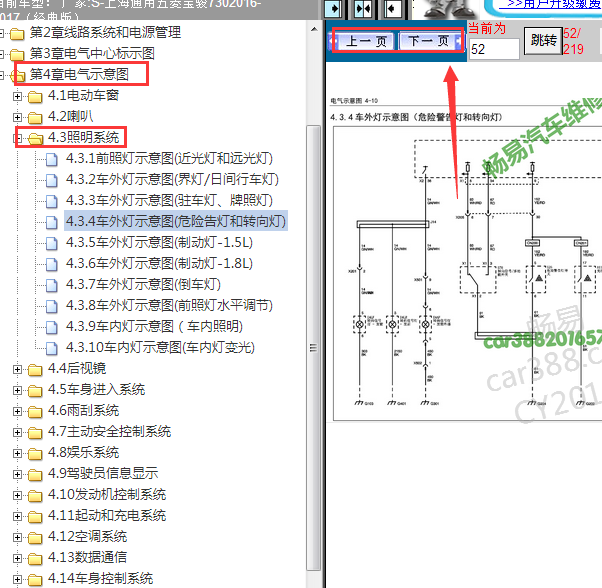Screen dimensions: 602x588
Task: Click the page icon of 4.3.3车外灯示意图(驻车灯、牌照灯)
Action: pyautogui.click(x=52, y=201)
